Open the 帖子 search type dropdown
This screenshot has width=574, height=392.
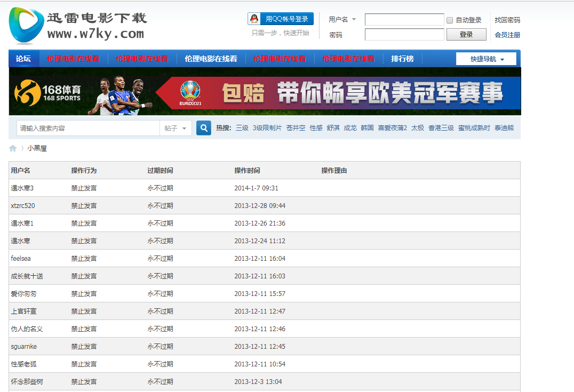click(x=176, y=128)
